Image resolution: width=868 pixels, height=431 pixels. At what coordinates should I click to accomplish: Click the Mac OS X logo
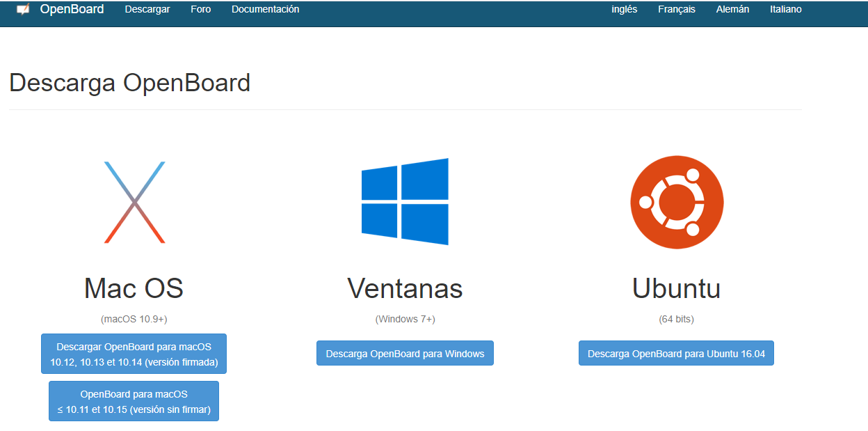pyautogui.click(x=134, y=202)
